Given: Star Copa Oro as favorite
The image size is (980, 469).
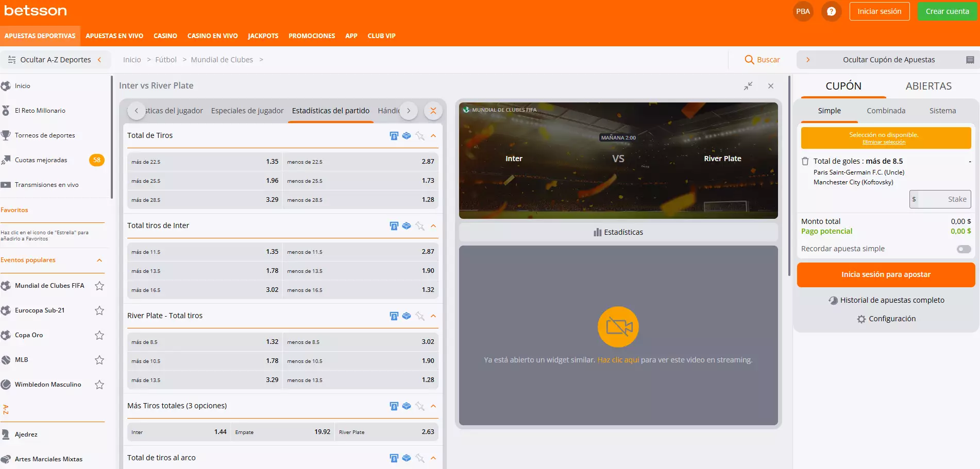Looking at the screenshot, I should 99,335.
